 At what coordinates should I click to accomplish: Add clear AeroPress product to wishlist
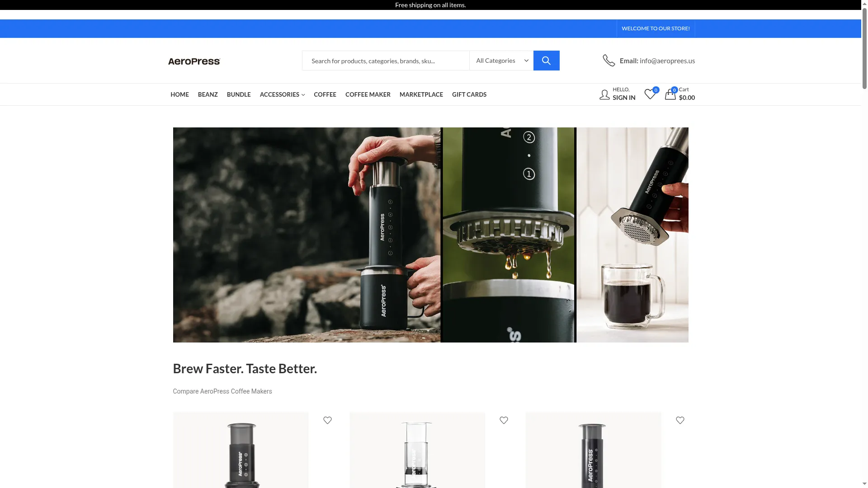coord(504,420)
